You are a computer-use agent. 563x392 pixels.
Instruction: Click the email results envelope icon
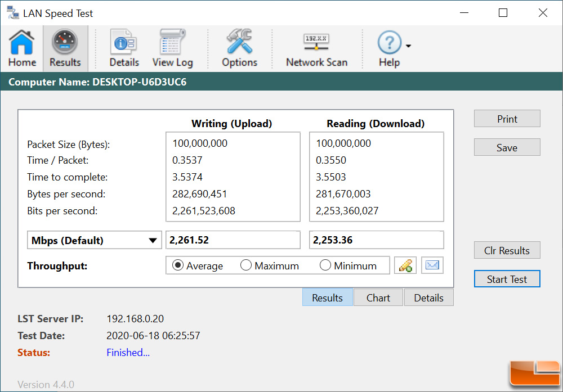[x=432, y=265]
